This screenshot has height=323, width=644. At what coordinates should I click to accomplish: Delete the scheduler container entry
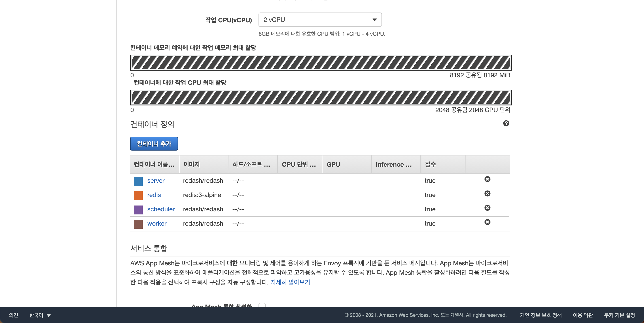tap(487, 208)
